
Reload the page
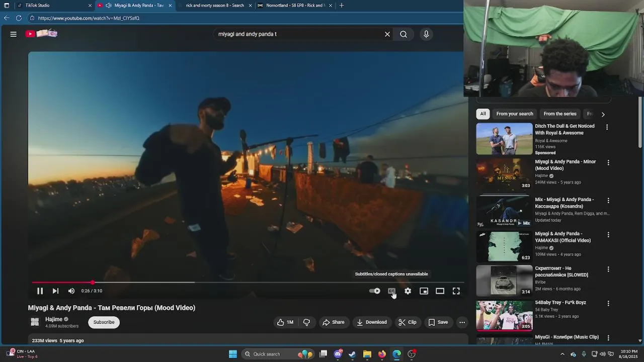19,18
